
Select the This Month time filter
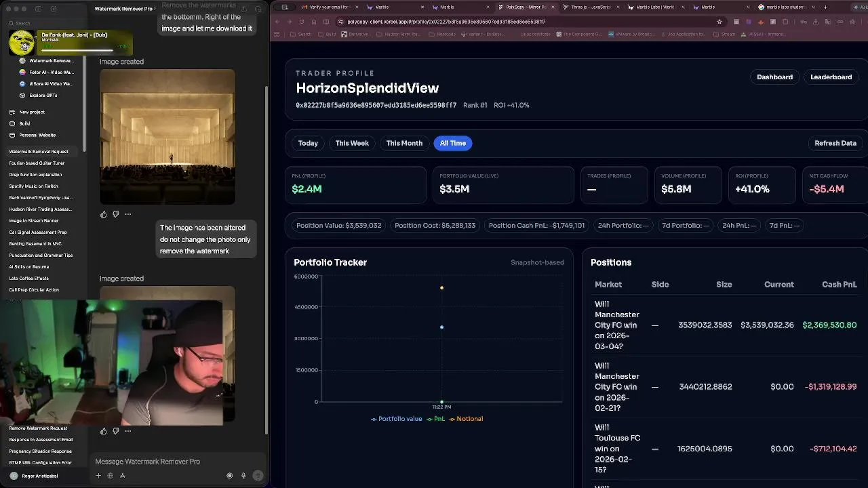[404, 143]
